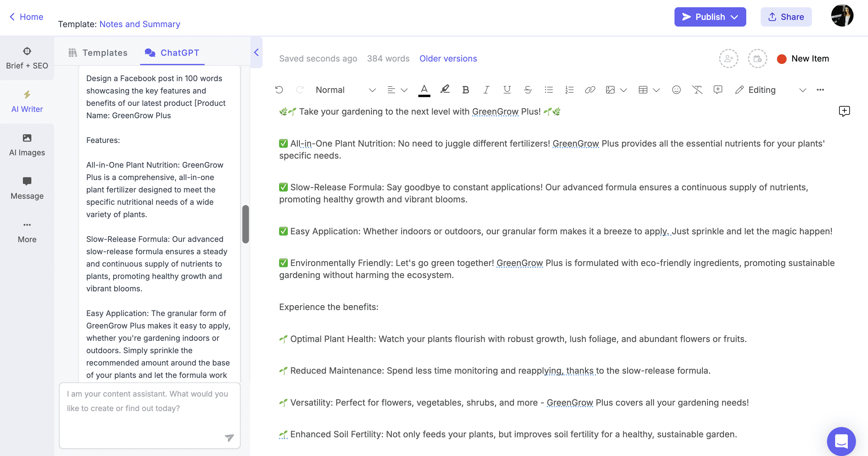
Task: Go back to Home
Action: pyautogui.click(x=26, y=17)
